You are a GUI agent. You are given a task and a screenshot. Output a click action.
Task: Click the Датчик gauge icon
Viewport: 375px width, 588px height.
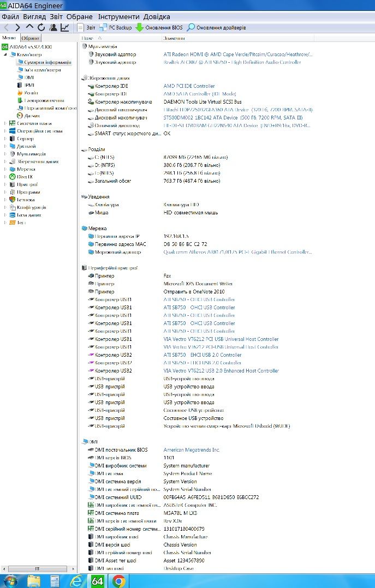[20, 116]
